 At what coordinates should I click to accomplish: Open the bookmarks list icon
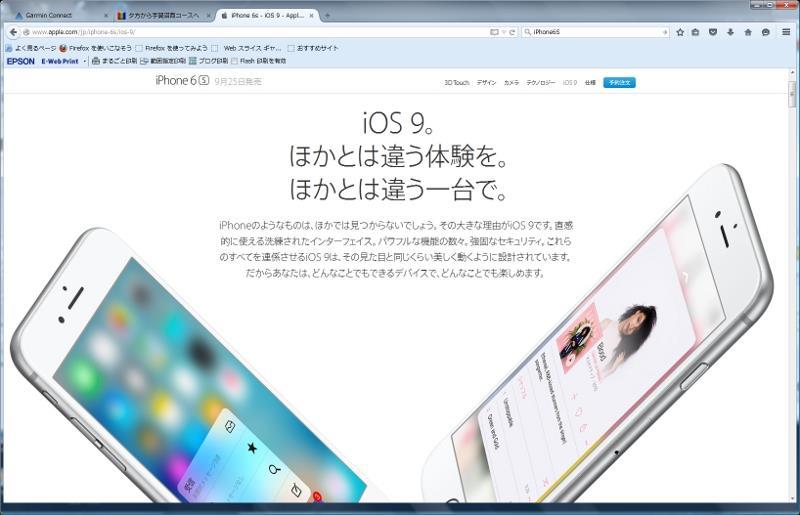point(695,32)
